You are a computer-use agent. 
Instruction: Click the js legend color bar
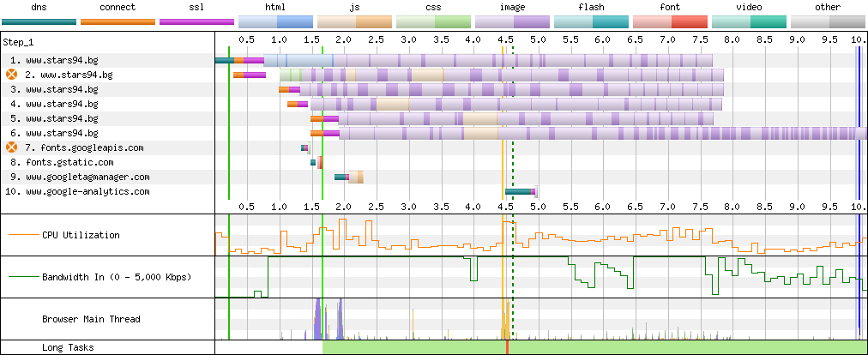tap(354, 21)
